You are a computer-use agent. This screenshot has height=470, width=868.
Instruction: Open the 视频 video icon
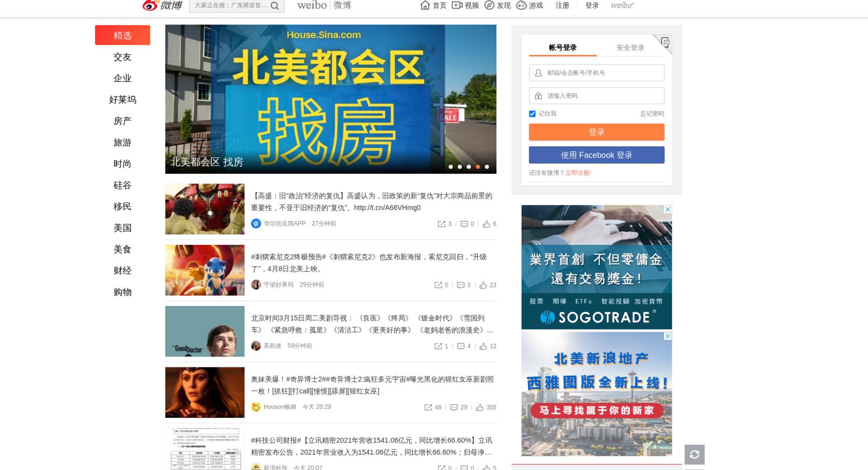coord(457,5)
